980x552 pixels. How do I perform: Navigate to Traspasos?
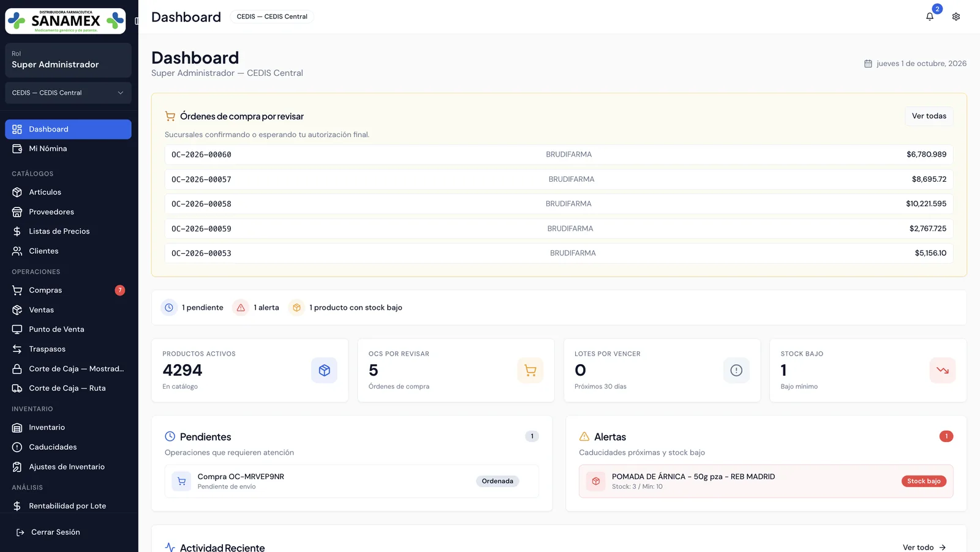coord(68,349)
